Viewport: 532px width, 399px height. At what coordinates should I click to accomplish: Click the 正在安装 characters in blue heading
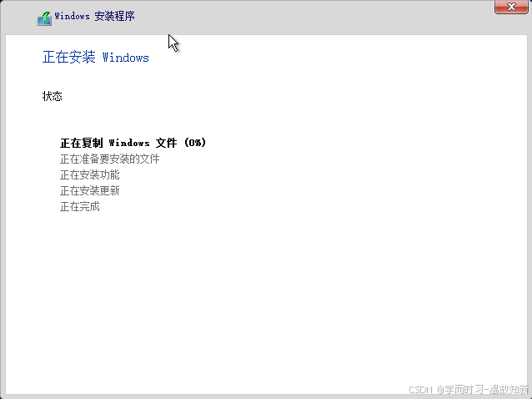pos(69,57)
